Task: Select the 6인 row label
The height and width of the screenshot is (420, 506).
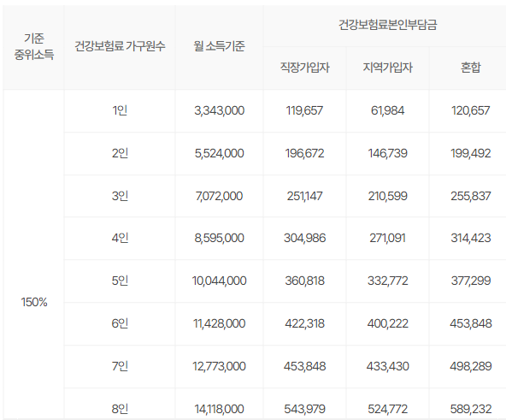Action: click(120, 323)
